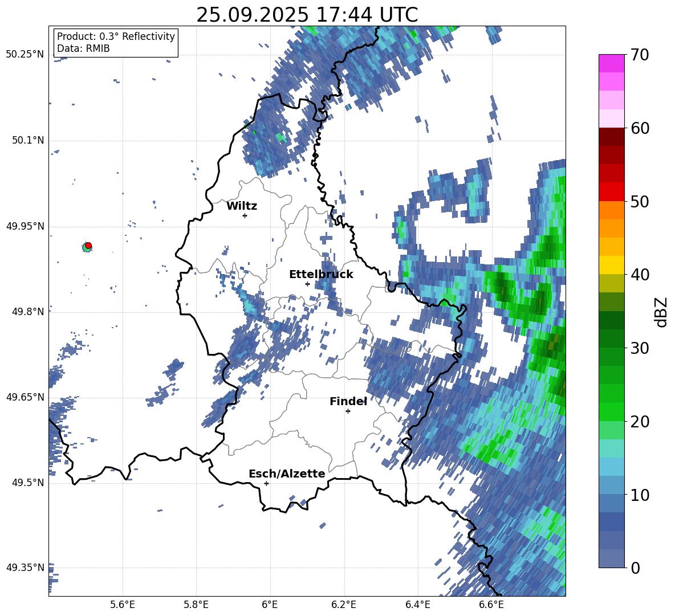Click the 49.5°N latitude label
This screenshot has height=616, width=675.
(28, 483)
